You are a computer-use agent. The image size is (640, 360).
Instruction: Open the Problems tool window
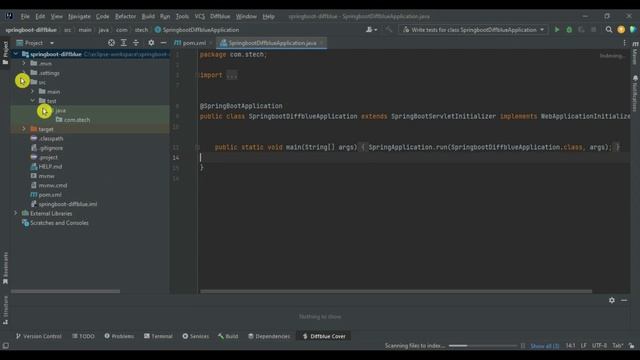click(119, 336)
